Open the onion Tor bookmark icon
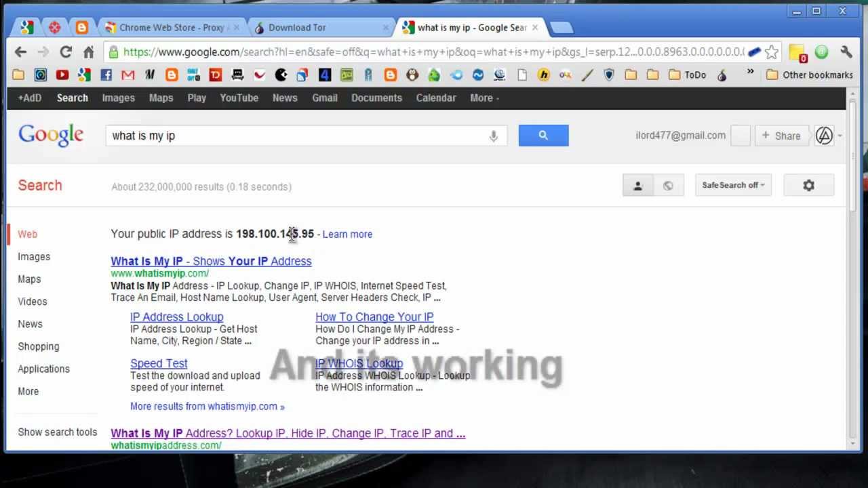Viewport: 868px width, 488px height. click(722, 75)
